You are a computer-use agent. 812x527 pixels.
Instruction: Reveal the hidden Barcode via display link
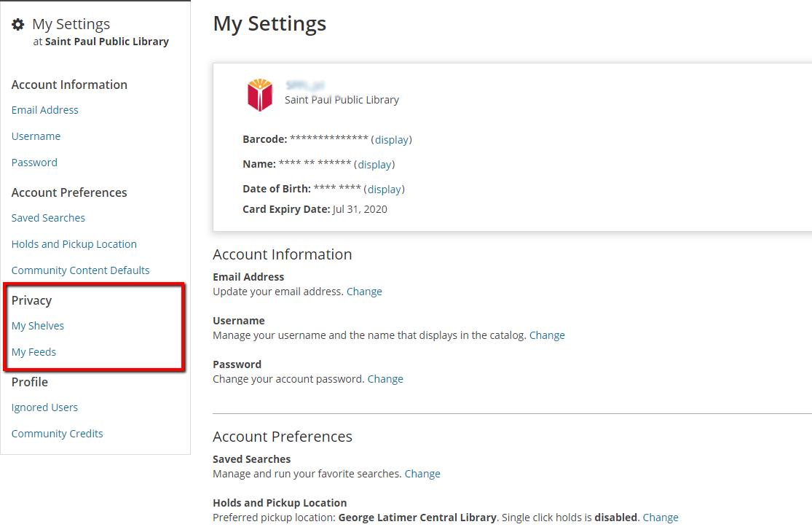[391, 139]
